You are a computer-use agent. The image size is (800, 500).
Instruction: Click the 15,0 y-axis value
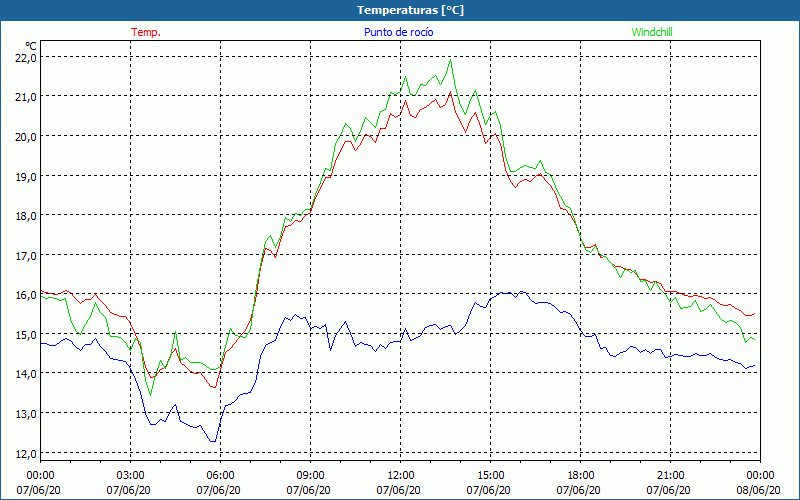point(26,334)
